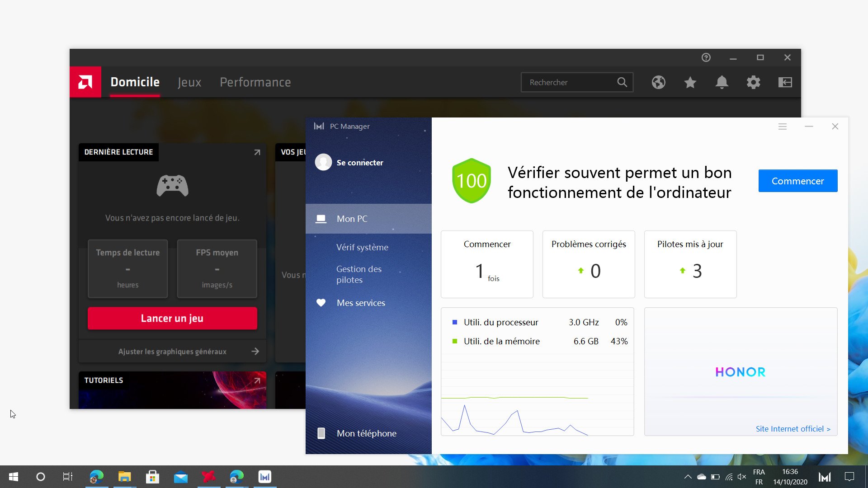The image size is (868, 488).
Task: Switch to the Jeux tab
Action: (x=189, y=82)
